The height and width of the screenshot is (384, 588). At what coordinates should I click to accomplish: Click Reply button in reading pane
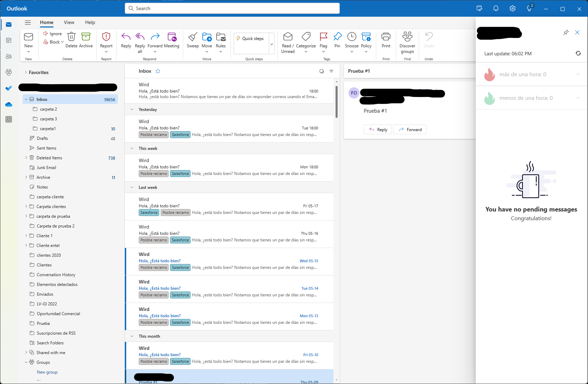coord(378,129)
